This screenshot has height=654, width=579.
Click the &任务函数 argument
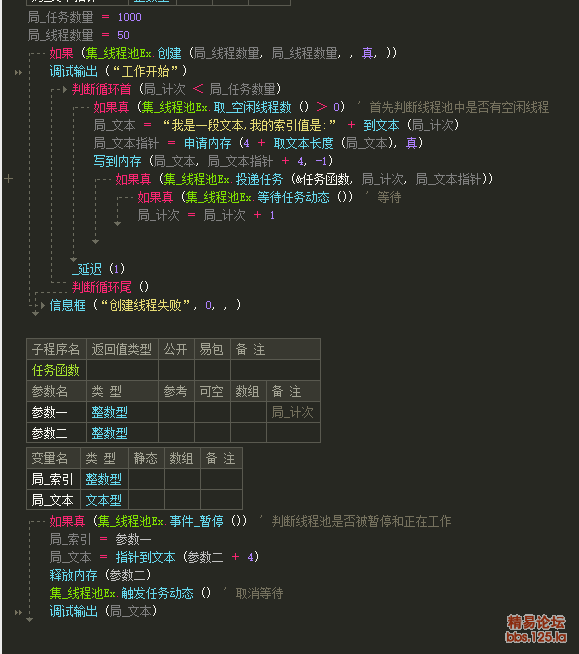click(323, 179)
